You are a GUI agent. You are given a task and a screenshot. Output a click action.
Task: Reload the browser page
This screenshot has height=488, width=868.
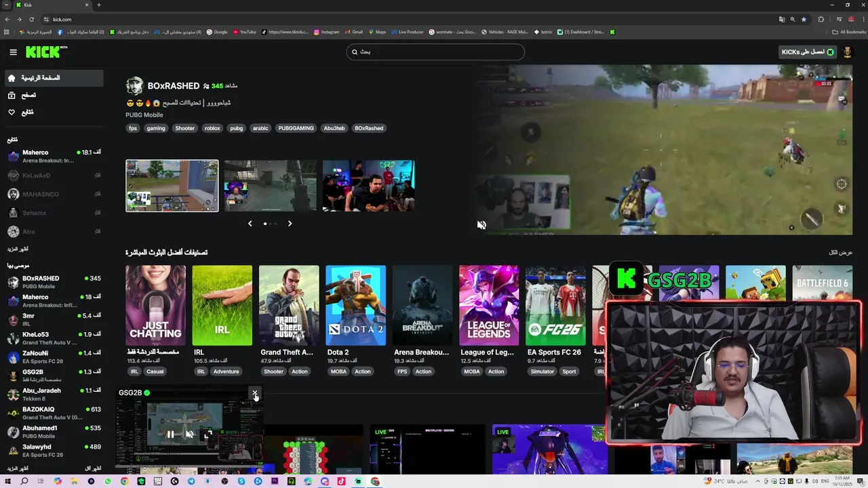[31, 19]
